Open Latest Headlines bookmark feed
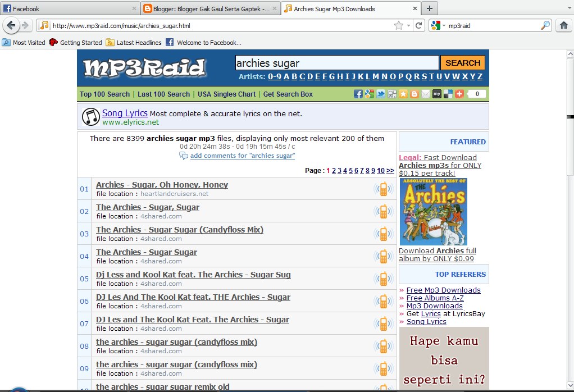 [134, 43]
